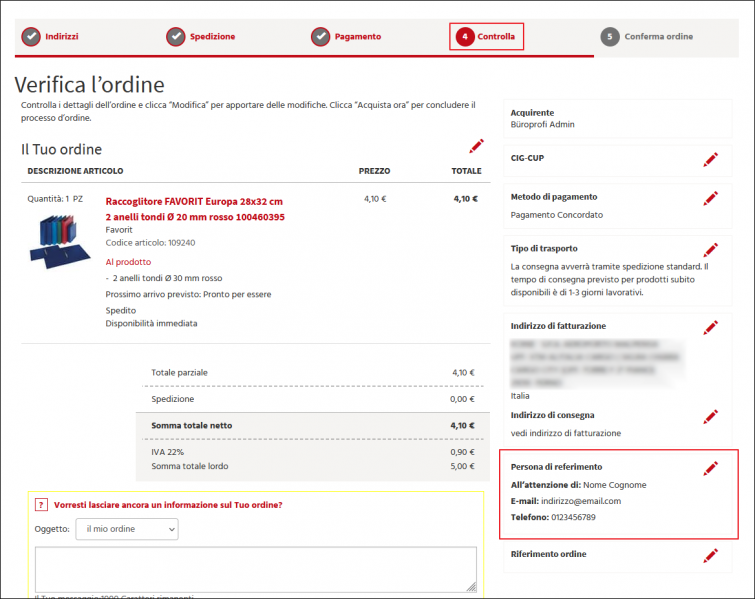Return to the Spedizione step
Screen dimensions: 755x599
coord(212,37)
